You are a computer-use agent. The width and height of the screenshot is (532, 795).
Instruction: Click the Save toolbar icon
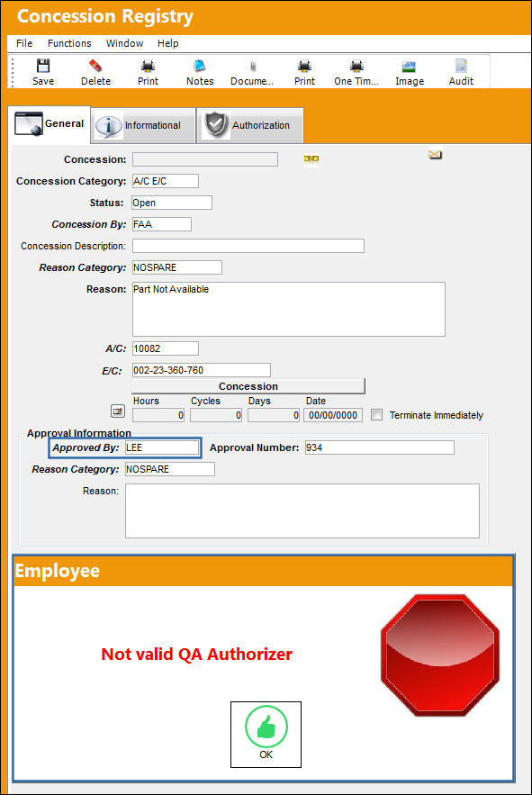click(x=43, y=66)
